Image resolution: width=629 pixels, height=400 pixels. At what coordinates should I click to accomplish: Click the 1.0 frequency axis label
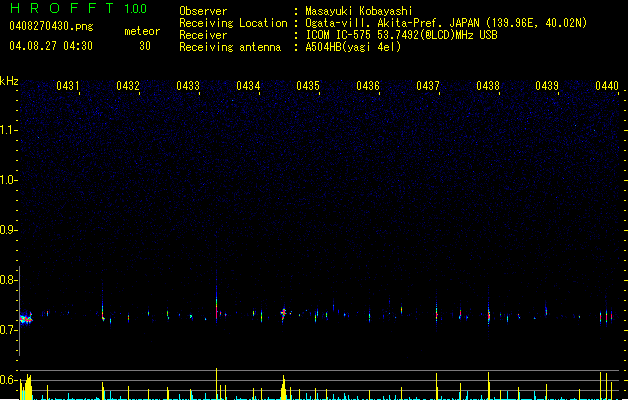tap(8, 180)
